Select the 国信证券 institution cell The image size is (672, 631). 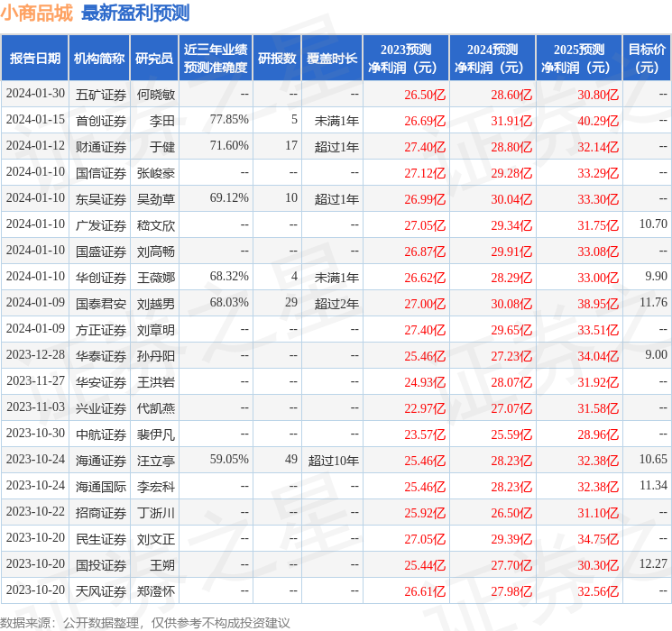pyautogui.click(x=101, y=173)
